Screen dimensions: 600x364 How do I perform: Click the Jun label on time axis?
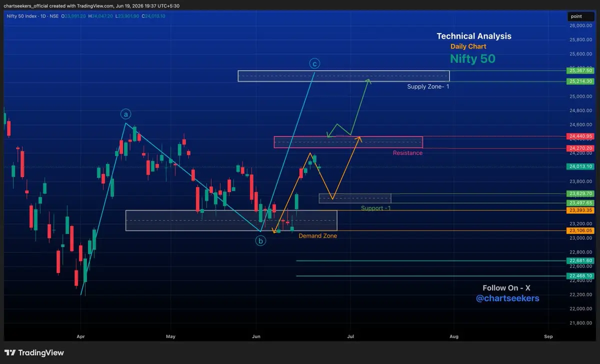point(256,337)
